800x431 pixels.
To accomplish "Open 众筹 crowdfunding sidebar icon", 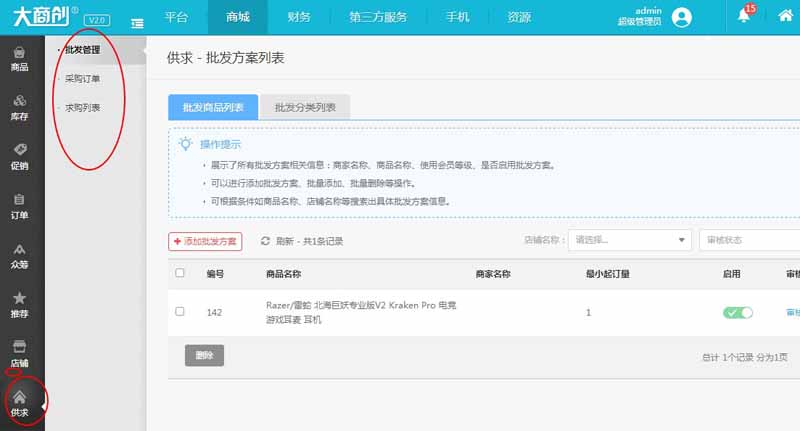I will pyautogui.click(x=20, y=255).
